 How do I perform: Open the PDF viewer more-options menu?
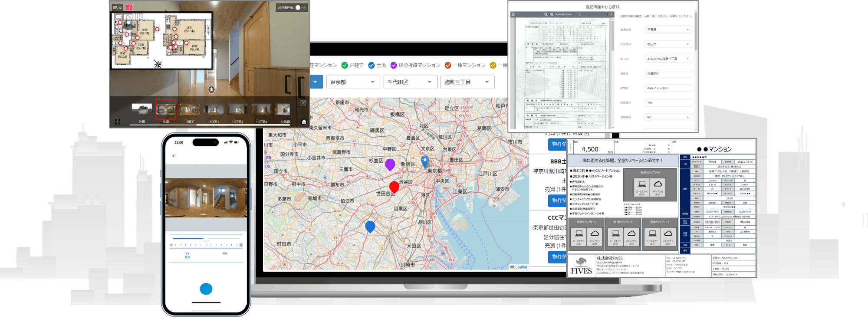coord(611,14)
